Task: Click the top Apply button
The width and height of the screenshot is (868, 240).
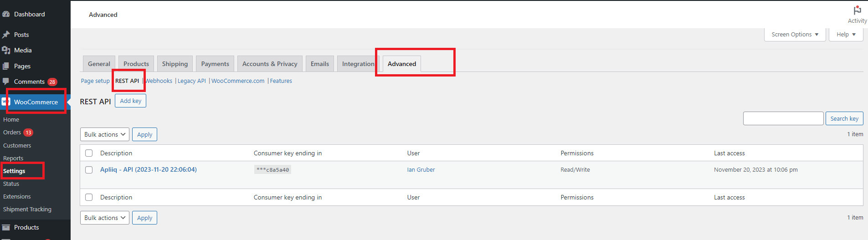Action: 144,134
